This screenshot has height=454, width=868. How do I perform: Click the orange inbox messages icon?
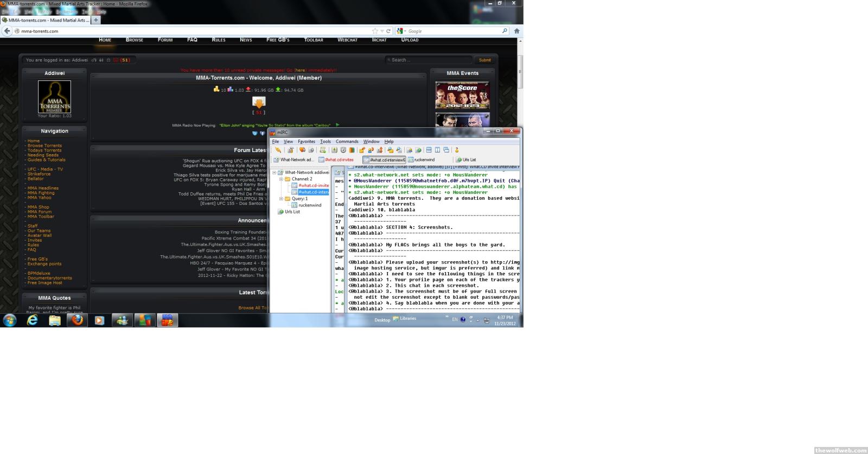click(259, 103)
